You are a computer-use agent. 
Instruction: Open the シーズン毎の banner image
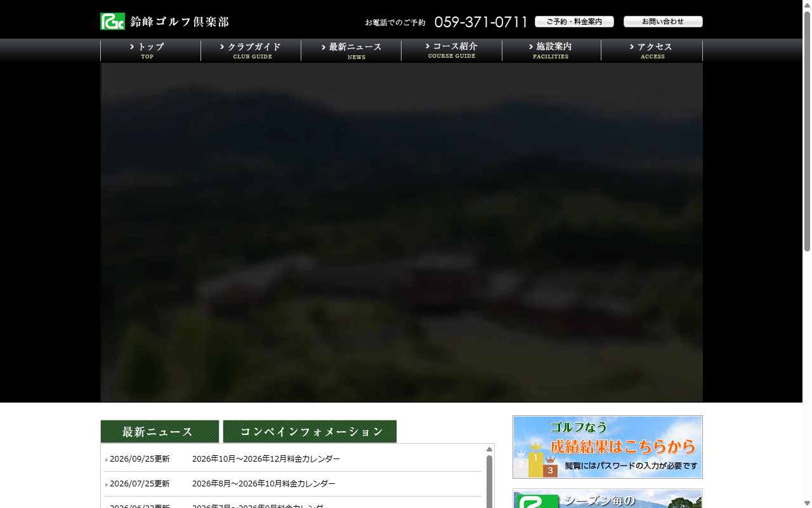click(608, 498)
